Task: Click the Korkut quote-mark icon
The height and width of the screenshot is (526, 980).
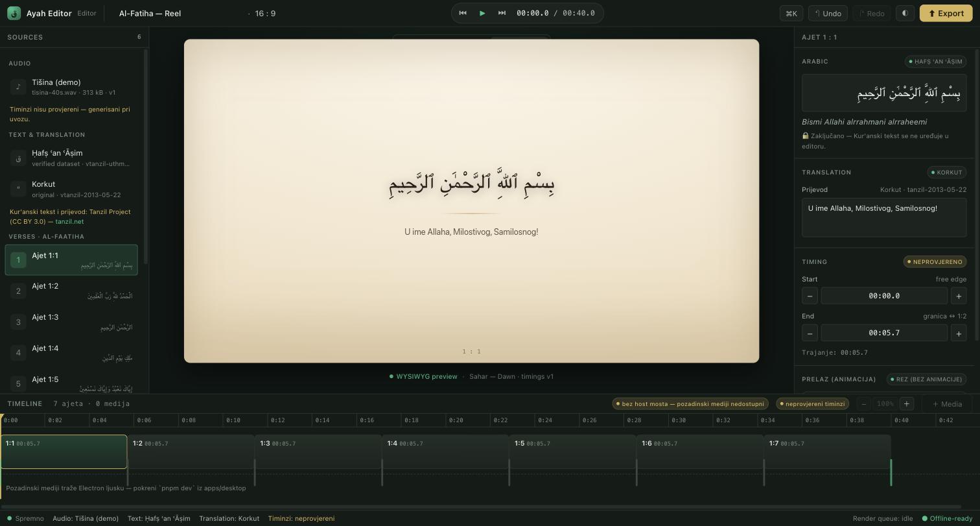Action: 18,189
